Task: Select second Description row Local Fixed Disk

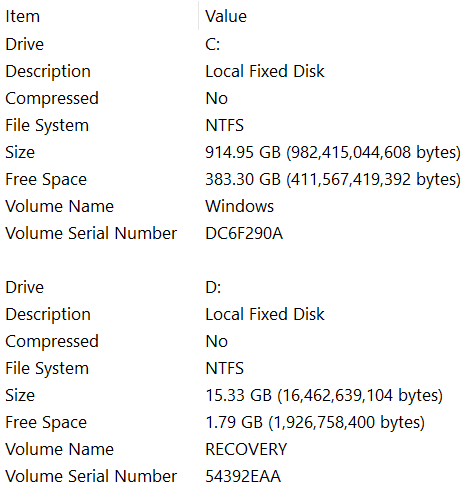Action: 235,314
